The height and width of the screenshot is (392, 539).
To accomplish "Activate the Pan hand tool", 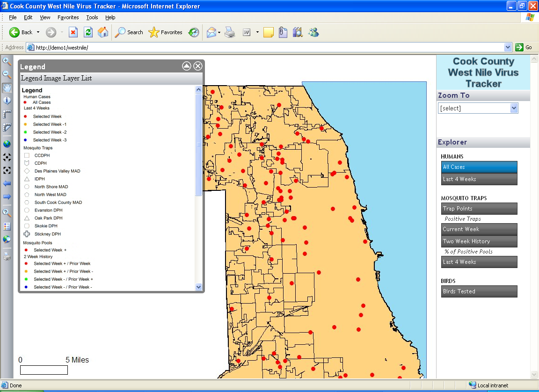I will [7, 87].
